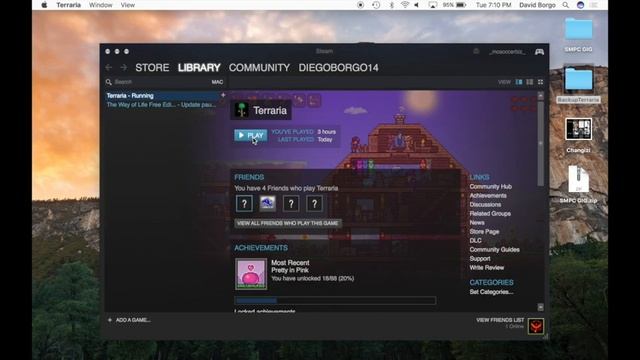Open the MAC platform filter
Viewport: 640px width, 360px height.
click(217, 82)
